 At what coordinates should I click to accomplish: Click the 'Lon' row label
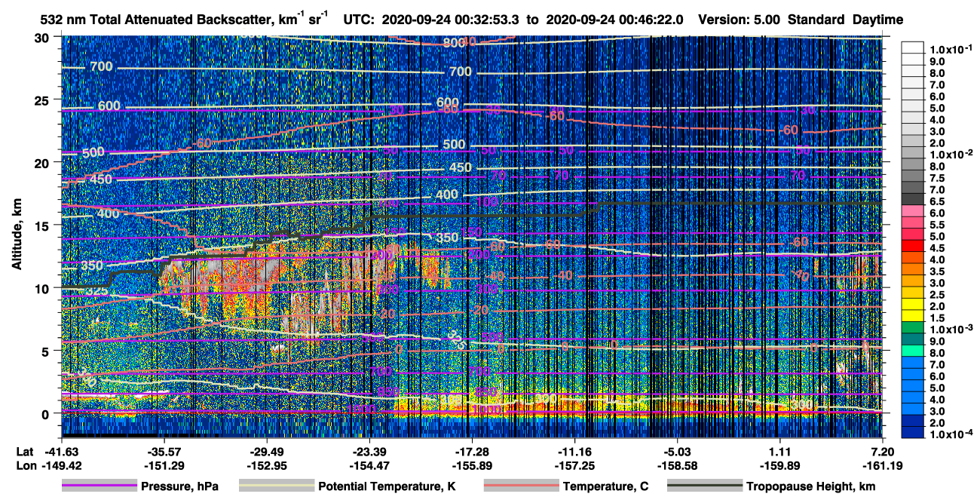click(x=25, y=466)
